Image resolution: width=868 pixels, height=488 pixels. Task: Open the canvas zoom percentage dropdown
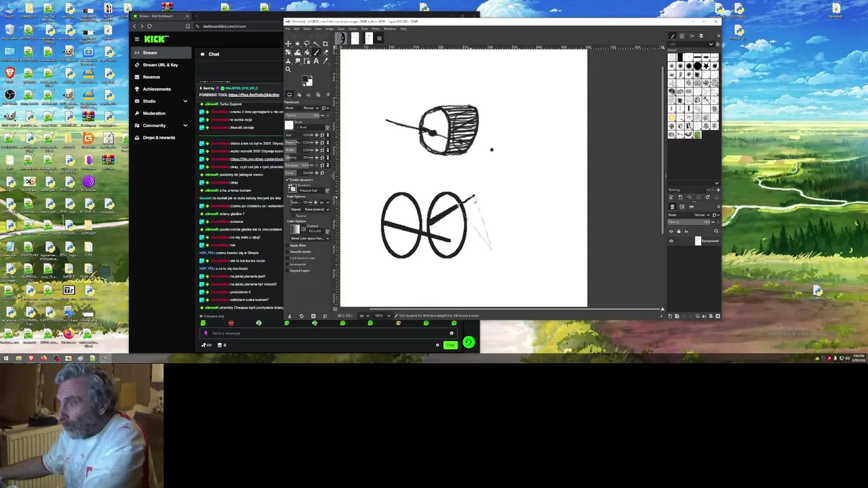click(x=383, y=316)
